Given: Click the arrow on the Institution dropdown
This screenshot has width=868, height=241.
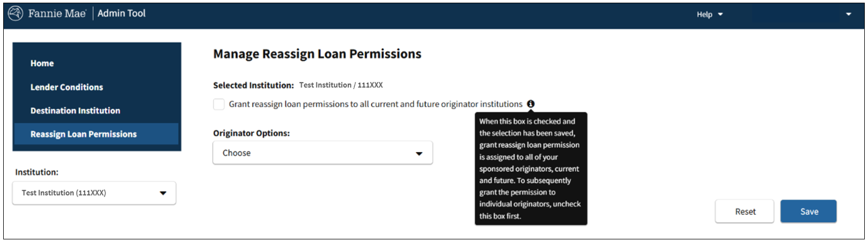Looking at the screenshot, I should point(163,193).
